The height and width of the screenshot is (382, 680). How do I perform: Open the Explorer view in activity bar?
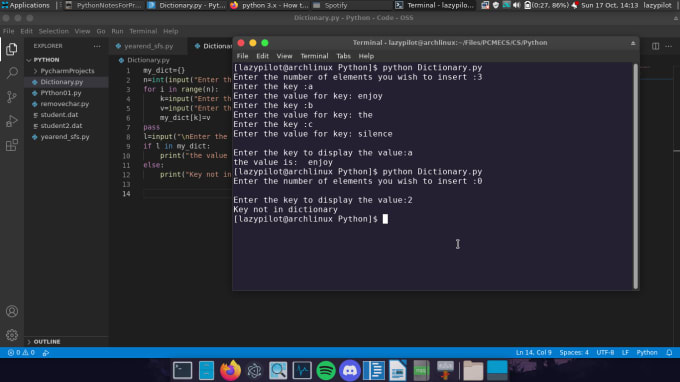[12, 49]
